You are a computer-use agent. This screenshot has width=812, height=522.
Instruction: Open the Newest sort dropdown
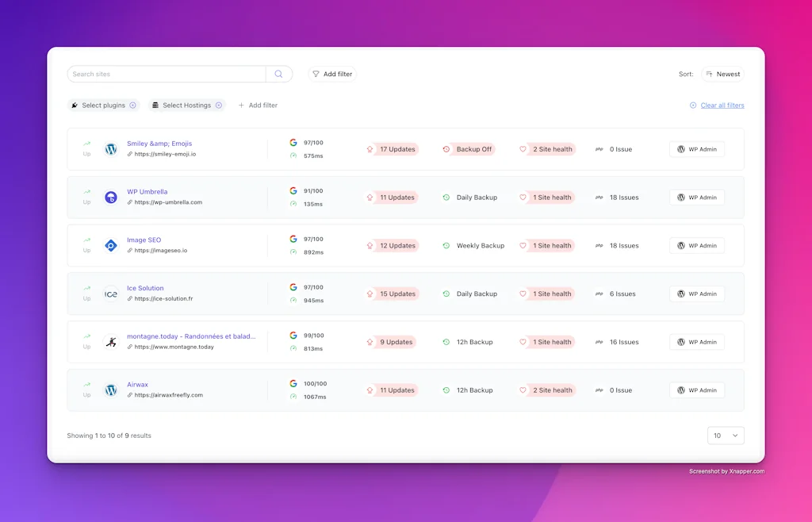tap(722, 73)
